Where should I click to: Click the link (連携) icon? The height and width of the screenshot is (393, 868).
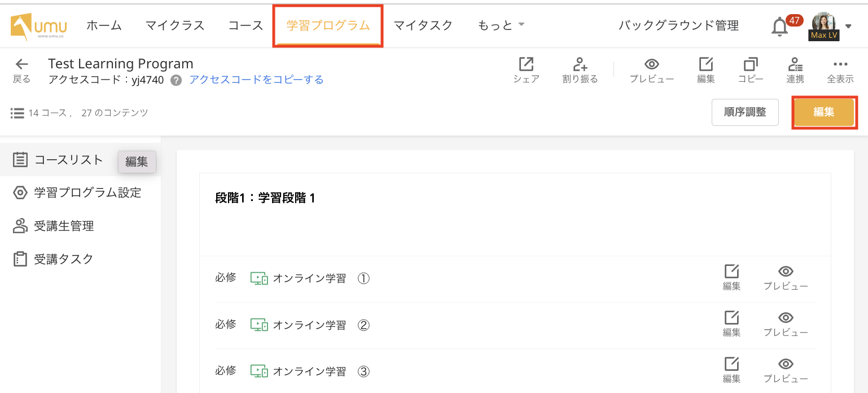[x=795, y=64]
